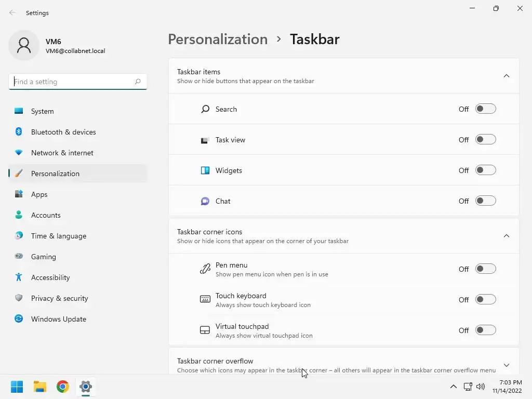
Task: Switch on the Touch keyboard toggle
Action: click(486, 299)
